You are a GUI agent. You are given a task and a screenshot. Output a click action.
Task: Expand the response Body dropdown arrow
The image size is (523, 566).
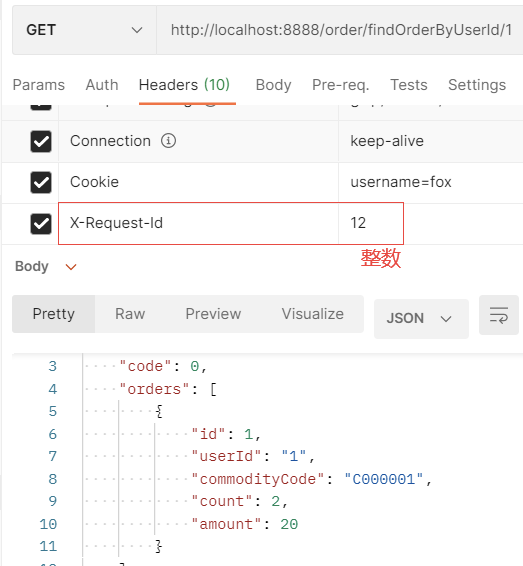coord(71,267)
